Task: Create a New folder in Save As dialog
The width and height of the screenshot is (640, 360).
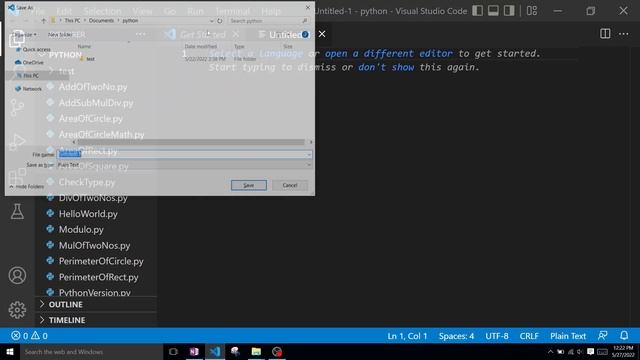Action: (60, 35)
